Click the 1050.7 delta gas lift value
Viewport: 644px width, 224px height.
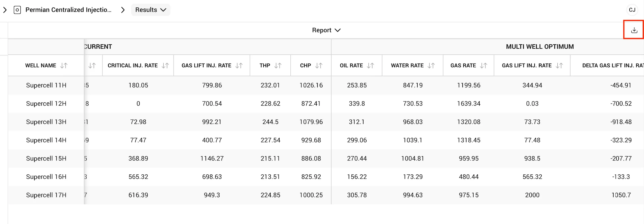pyautogui.click(x=621, y=195)
